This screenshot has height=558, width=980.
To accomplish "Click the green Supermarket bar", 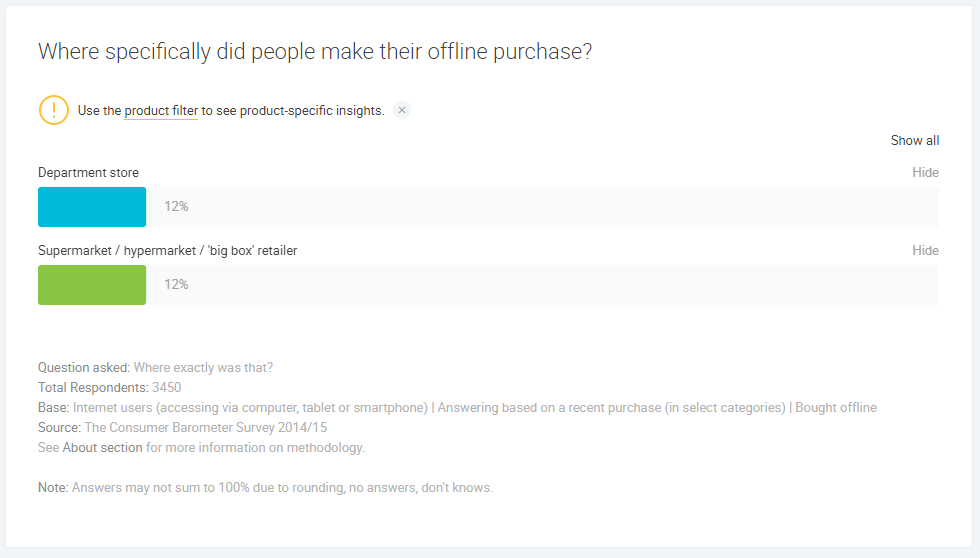I will (92, 285).
